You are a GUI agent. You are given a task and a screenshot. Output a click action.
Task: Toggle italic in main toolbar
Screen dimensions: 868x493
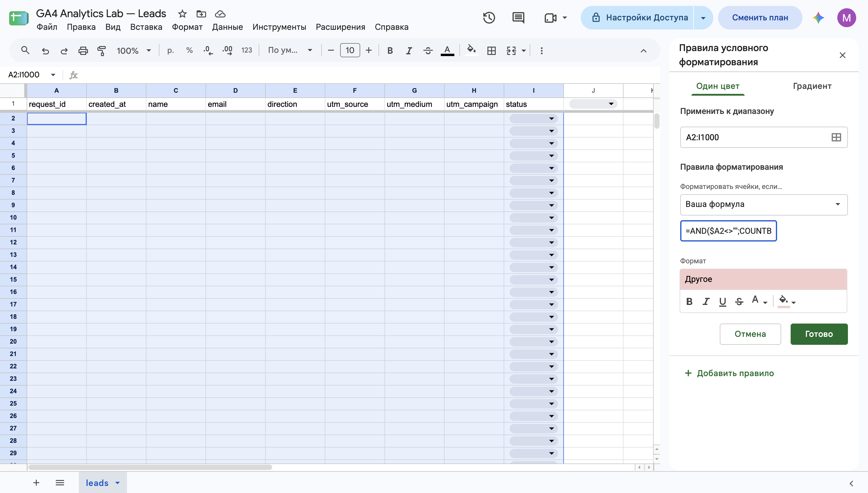[x=409, y=51]
